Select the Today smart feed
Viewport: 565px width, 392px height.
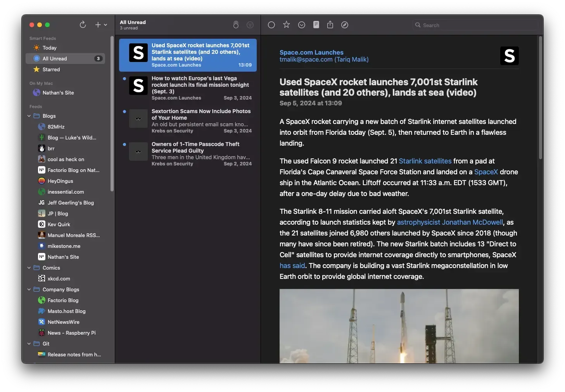point(50,48)
